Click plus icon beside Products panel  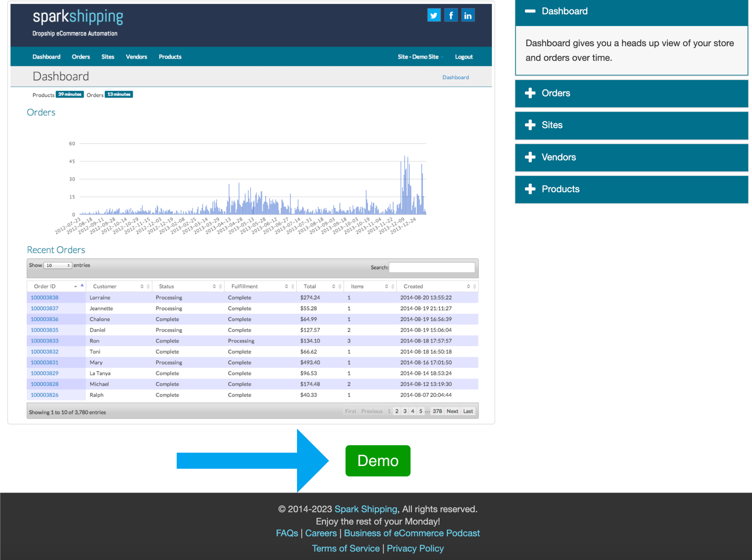pyautogui.click(x=530, y=189)
